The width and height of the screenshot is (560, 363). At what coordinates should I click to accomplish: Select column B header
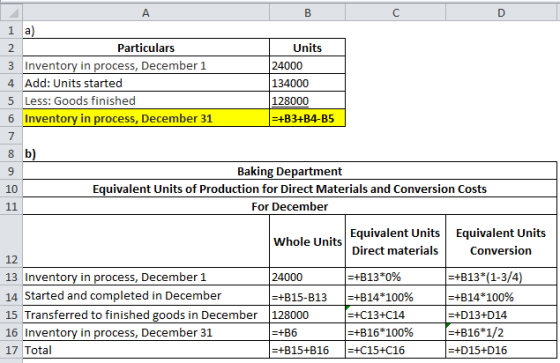(x=308, y=13)
